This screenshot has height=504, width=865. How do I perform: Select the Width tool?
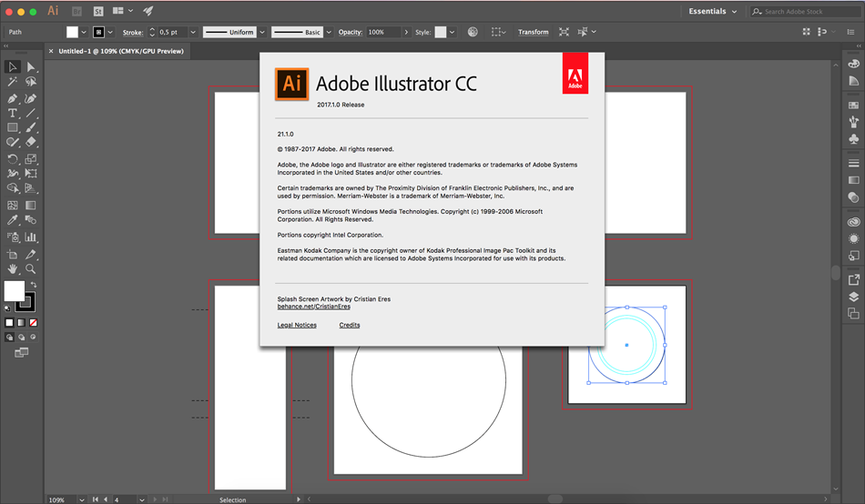click(12, 173)
